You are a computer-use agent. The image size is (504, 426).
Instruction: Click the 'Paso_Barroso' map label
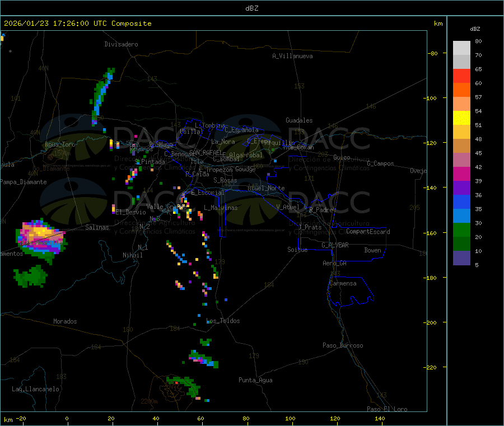(343, 345)
